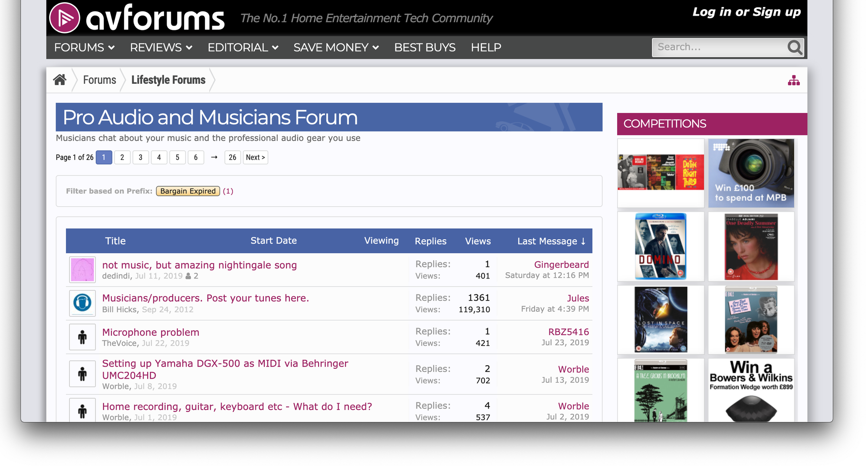Image resolution: width=868 pixels, height=469 pixels.
Task: Open the sitemap tree icon
Action: 793,80
